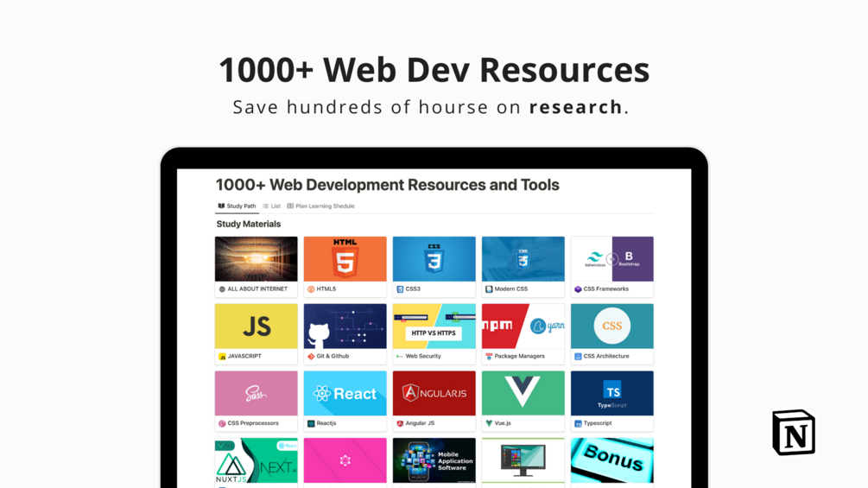Open the Modern CSS card cover image
This screenshot has height=488, width=868.
[x=523, y=259]
